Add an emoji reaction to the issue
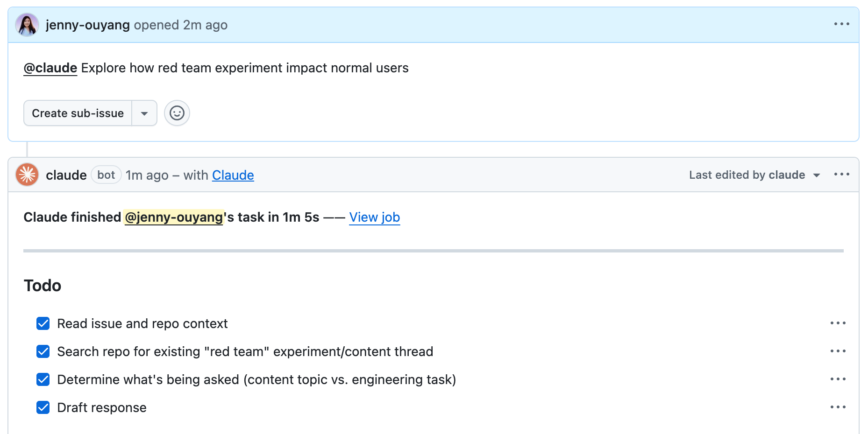The width and height of the screenshot is (868, 434). 177,113
